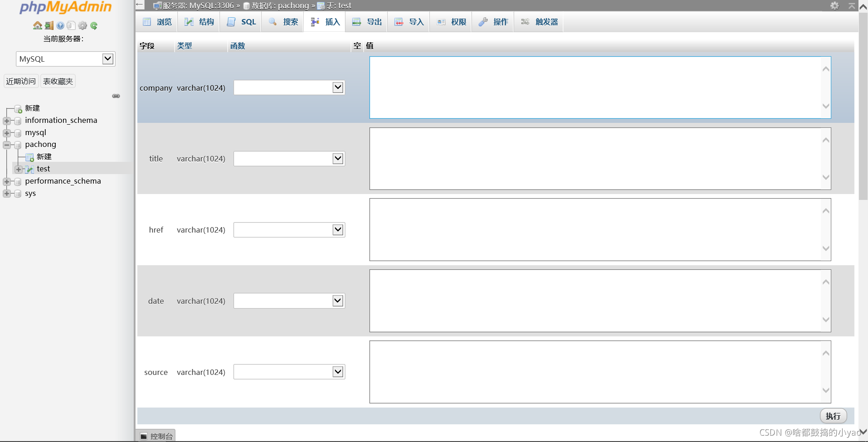Reload the navigation panel with green arrow

pyautogui.click(x=94, y=26)
